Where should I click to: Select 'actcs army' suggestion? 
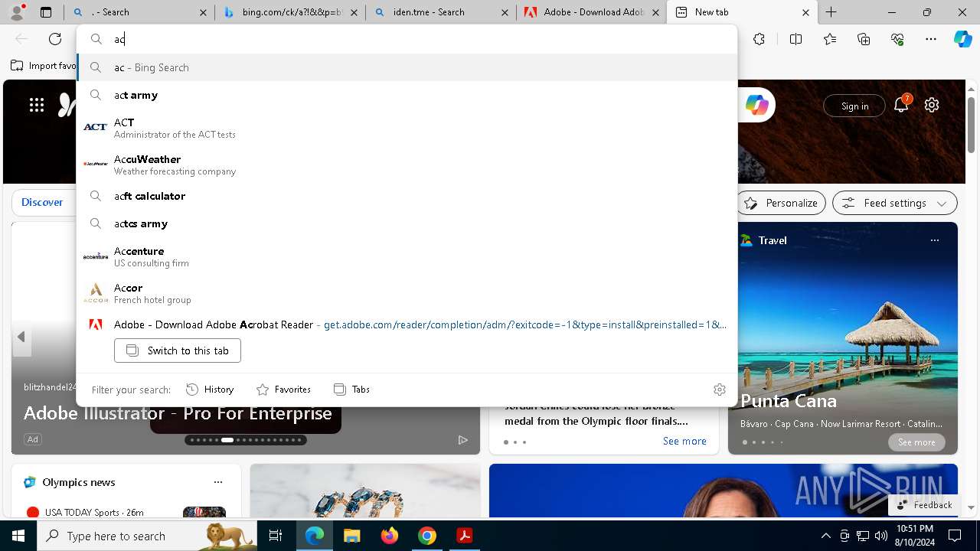coord(407,223)
